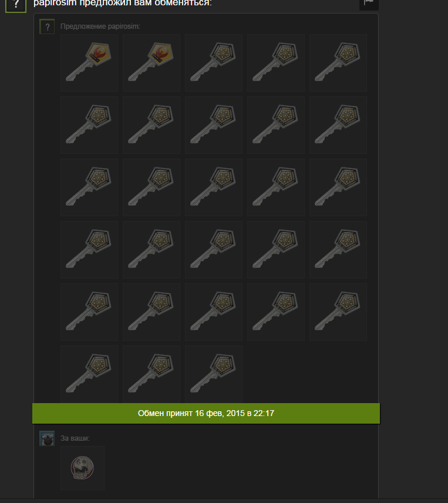The width and height of the screenshot is (448, 503).
Task: Click the report flag icon at top right
Action: click(369, 3)
